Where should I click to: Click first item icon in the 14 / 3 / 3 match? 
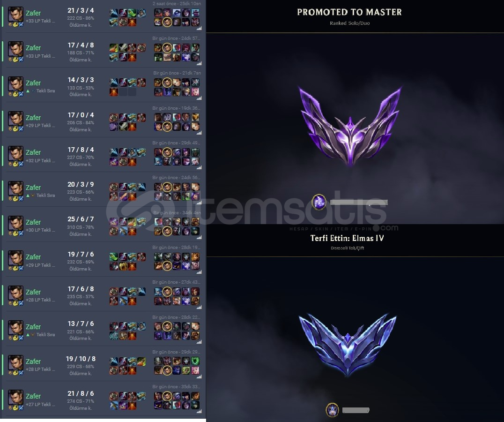pos(114,83)
